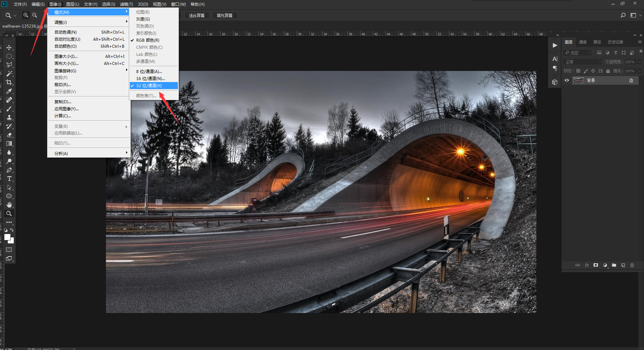Pick the Polygonal Lasso tool

pos(9,65)
